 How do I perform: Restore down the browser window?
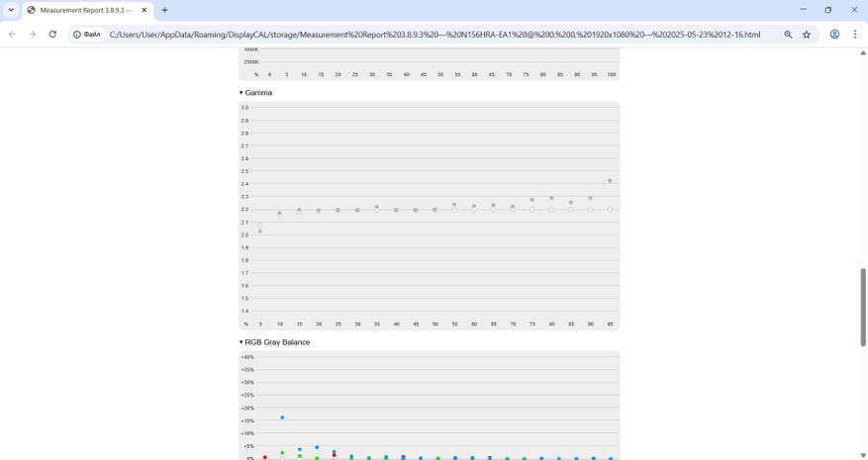(x=828, y=10)
